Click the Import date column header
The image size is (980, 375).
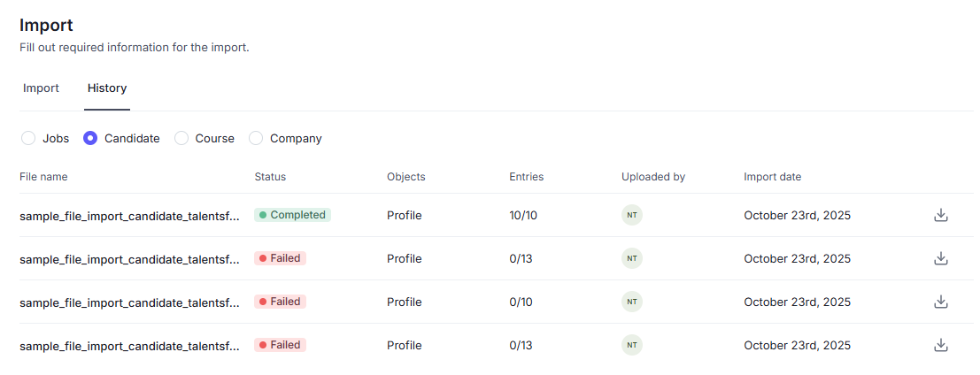[x=772, y=177]
